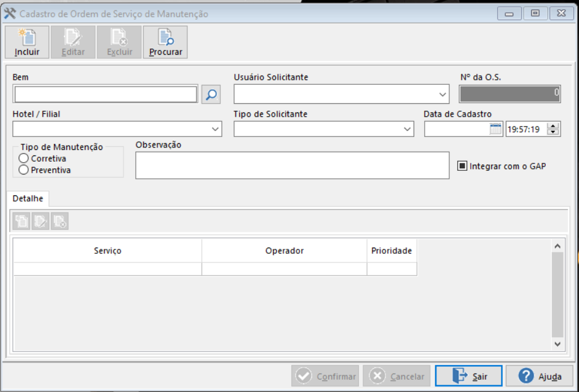This screenshot has width=579, height=392.
Task: Click add detail icon in Detalhe toolbar
Action: click(21, 221)
